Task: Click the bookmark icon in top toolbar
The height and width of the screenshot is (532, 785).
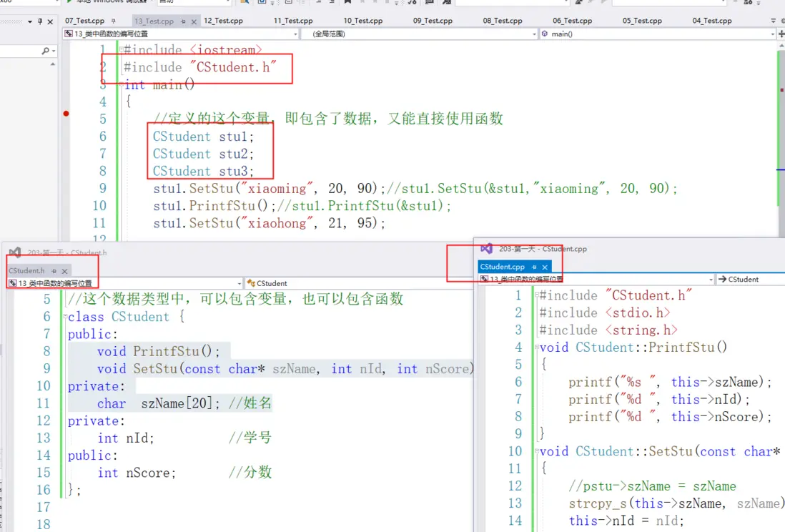Action: tap(347, 2)
